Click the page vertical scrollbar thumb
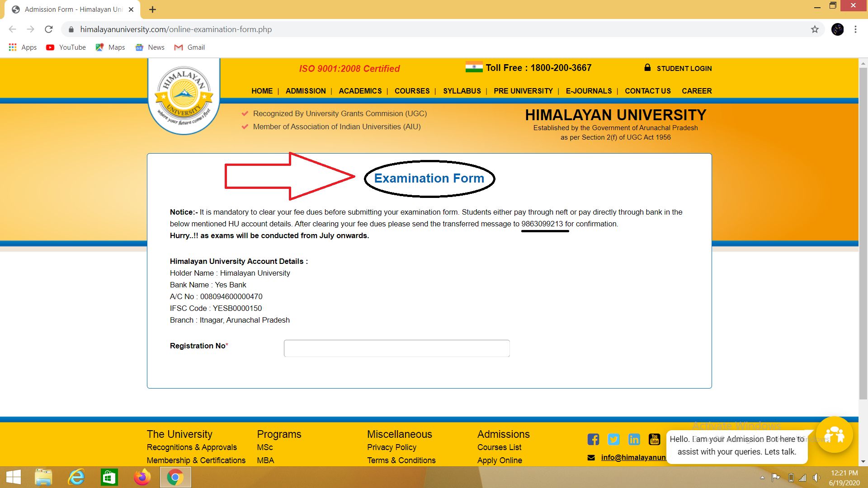 coord(863,233)
